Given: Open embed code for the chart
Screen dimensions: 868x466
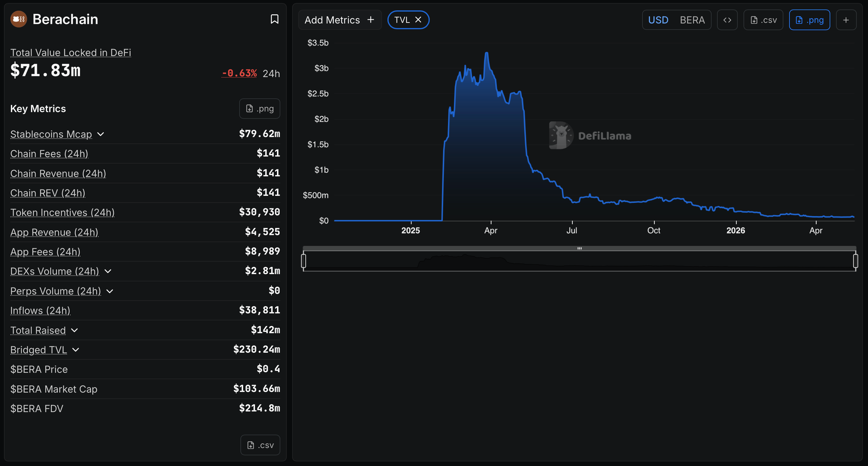Looking at the screenshot, I should [727, 20].
